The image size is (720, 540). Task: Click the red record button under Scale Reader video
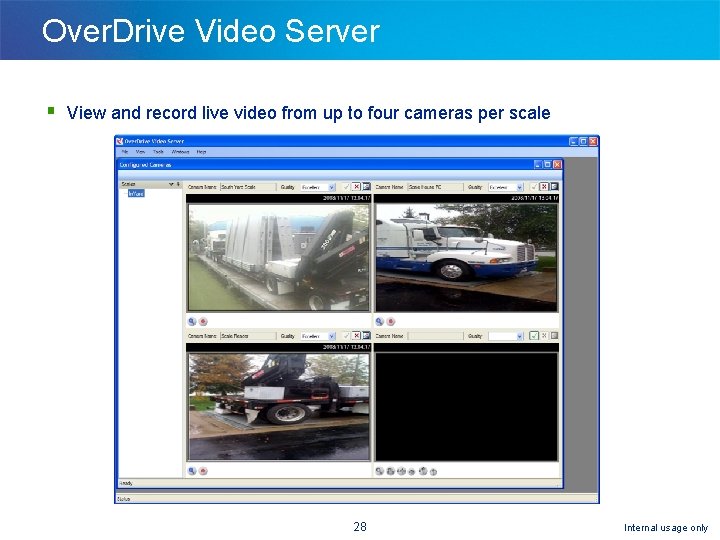pyautogui.click(x=203, y=471)
